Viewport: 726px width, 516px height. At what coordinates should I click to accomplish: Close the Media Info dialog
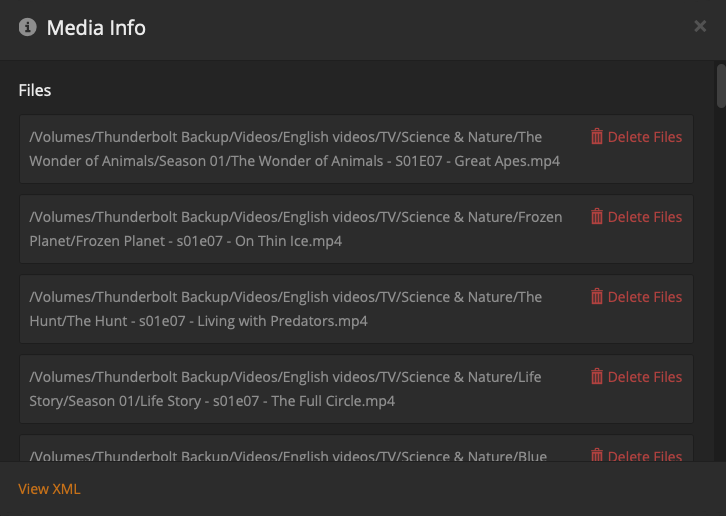pyautogui.click(x=700, y=26)
